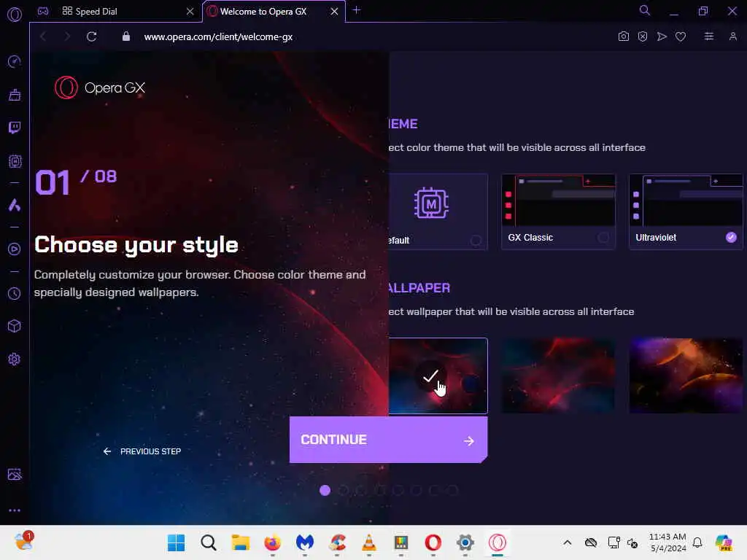Close the Speed Dial tab
The image size is (747, 560).
click(190, 12)
